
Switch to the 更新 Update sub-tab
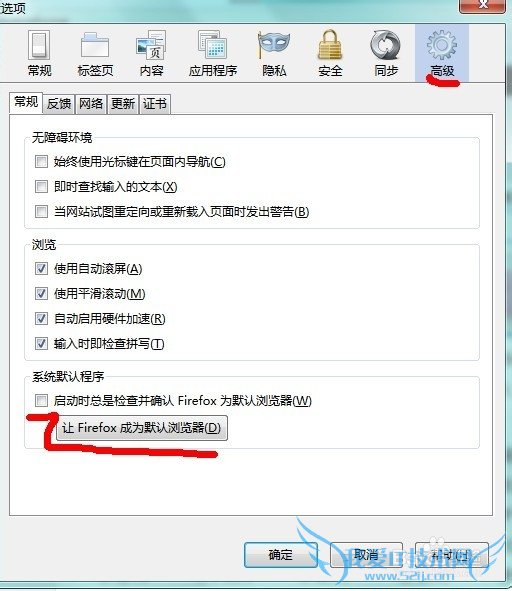tap(123, 104)
